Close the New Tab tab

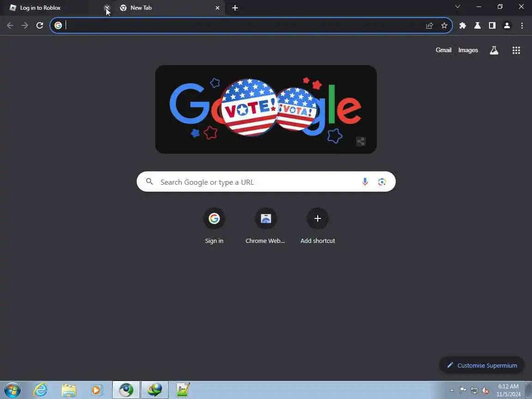pos(218,8)
